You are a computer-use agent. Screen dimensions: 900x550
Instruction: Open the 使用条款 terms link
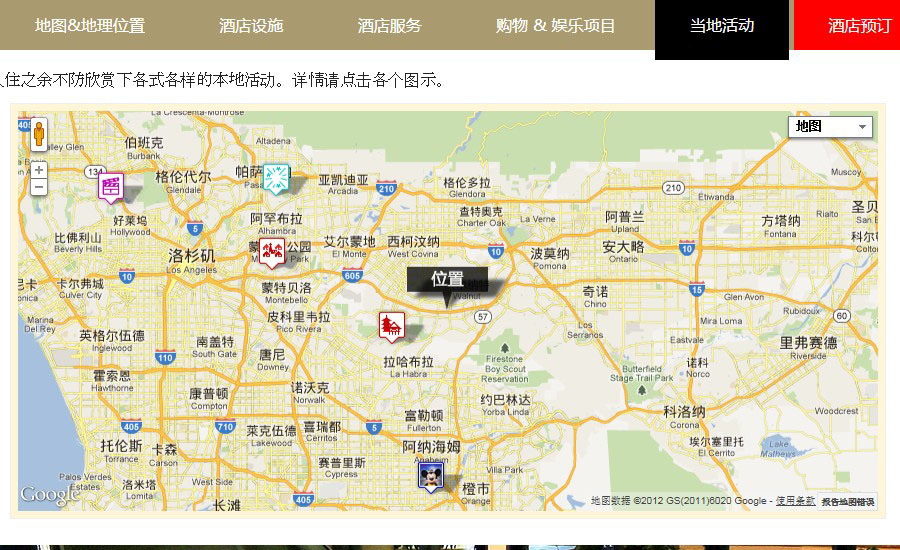tap(795, 501)
